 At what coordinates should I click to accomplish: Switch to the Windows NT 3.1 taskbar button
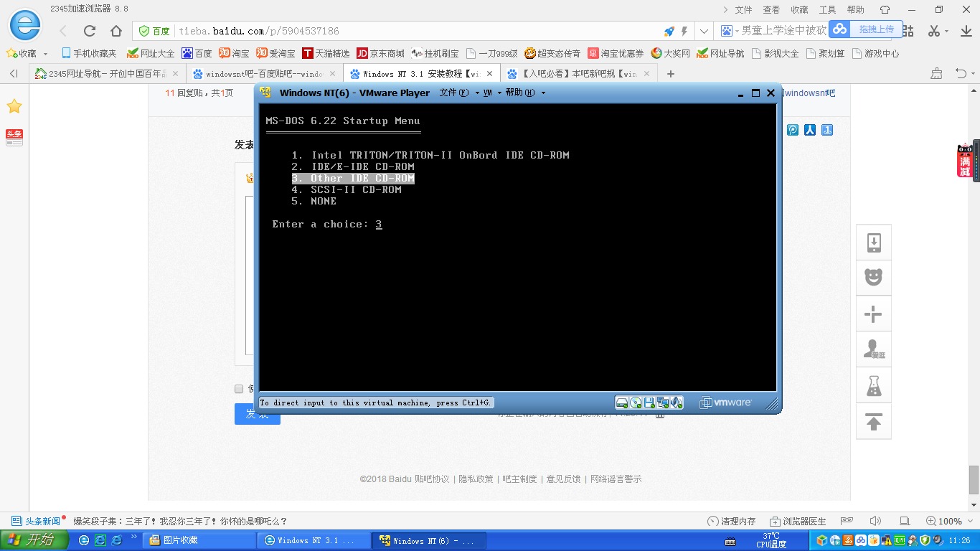pos(314,540)
